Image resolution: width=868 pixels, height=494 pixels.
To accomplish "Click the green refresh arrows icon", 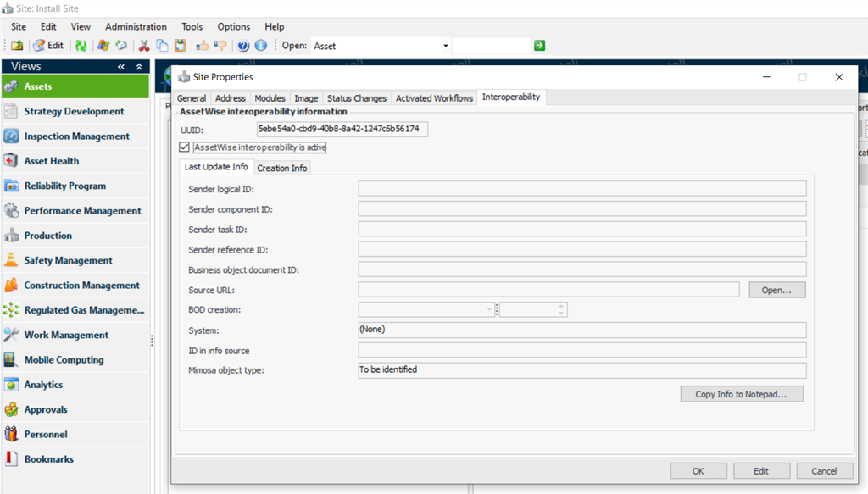I will (81, 46).
